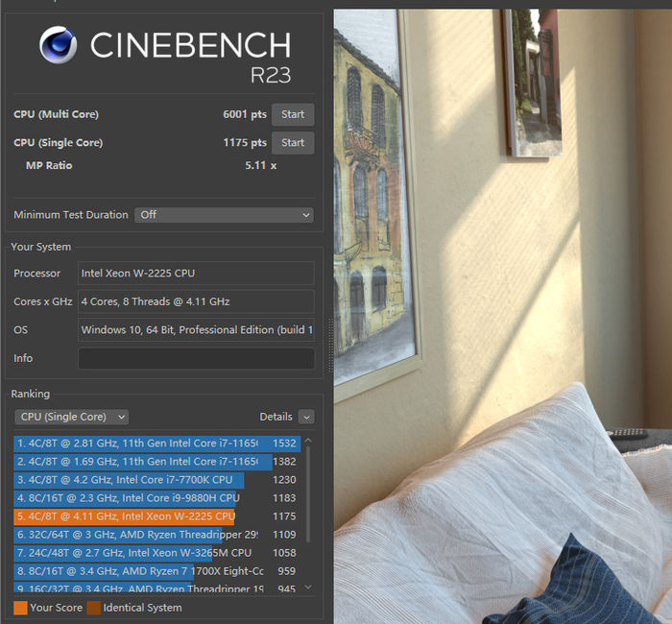Open the CPU (Single Core) ranking dropdown
Viewport: 672px width, 624px height.
(72, 417)
